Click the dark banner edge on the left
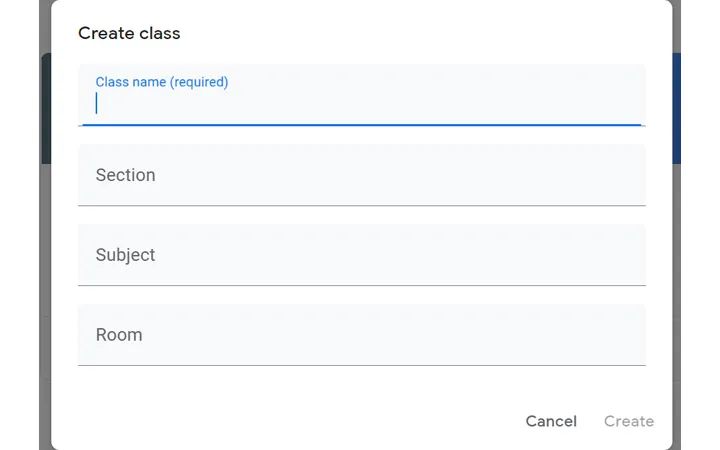This screenshot has height=450, width=720. pyautogui.click(x=45, y=110)
